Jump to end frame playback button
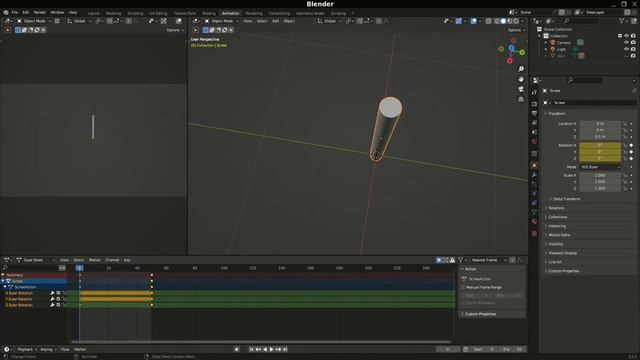 coord(285,349)
